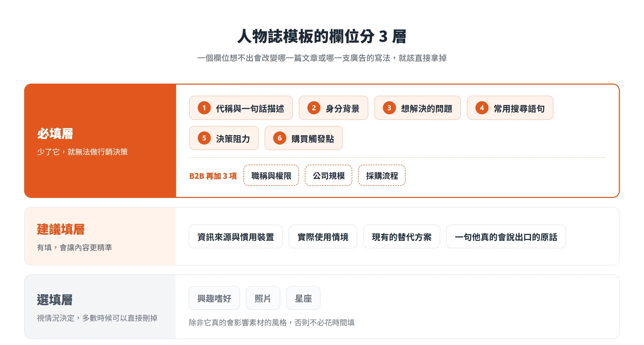Click the number 4 badge beside 常用搜尋語句
Image resolution: width=644 pixels, height=345 pixels.
point(482,108)
